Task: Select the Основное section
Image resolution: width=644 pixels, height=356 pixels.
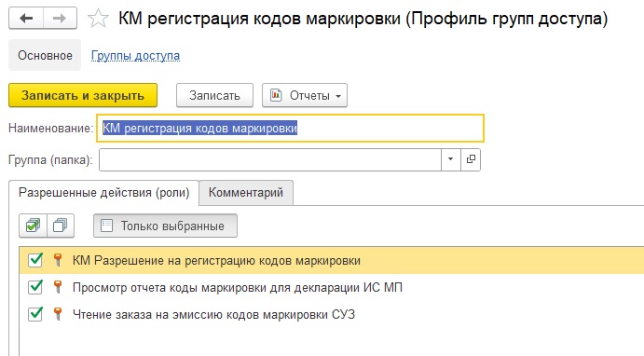Action: [x=45, y=55]
